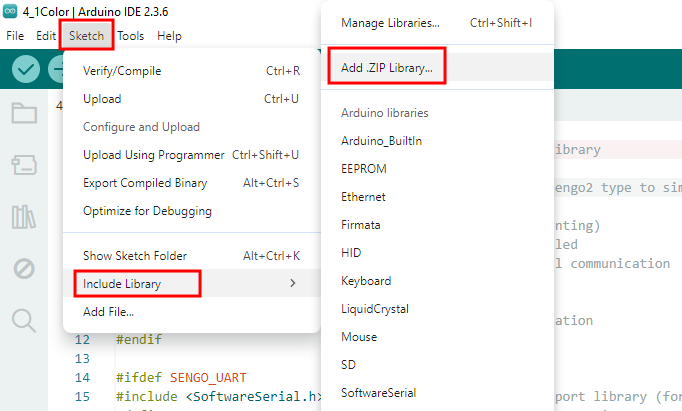Click the SENGO_UART identifier on line 14

[x=208, y=378]
